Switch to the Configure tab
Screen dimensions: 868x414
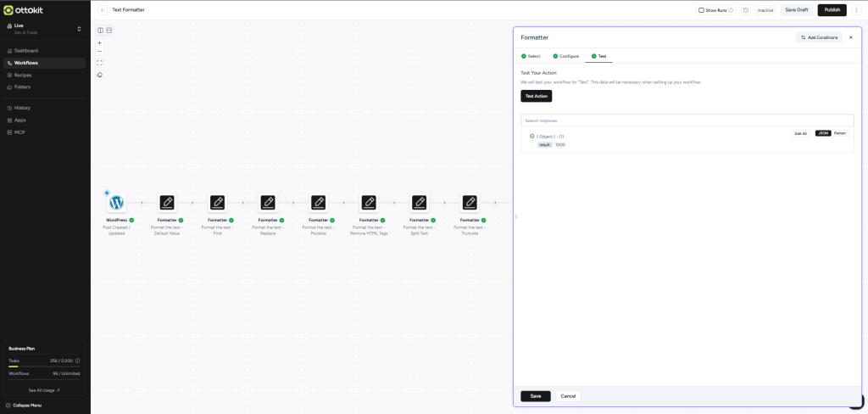(x=568, y=56)
